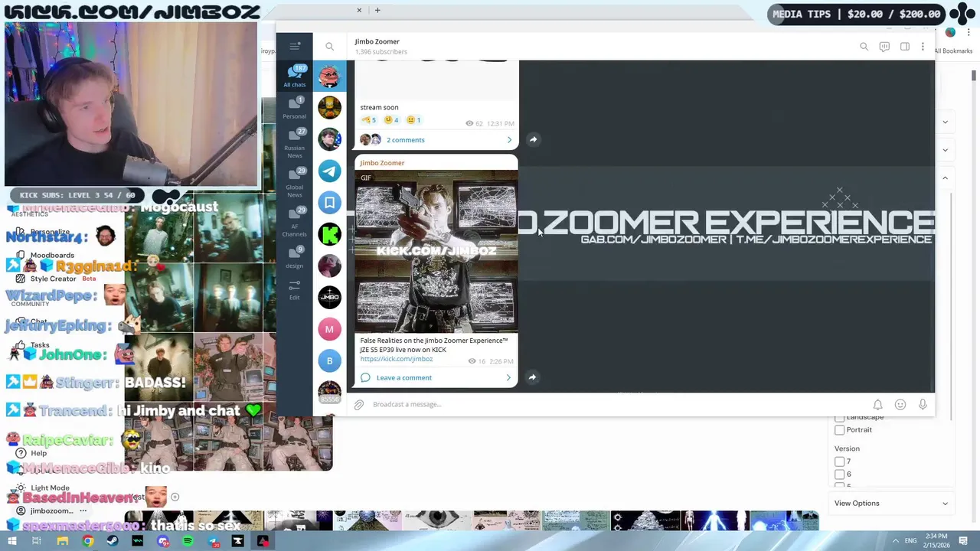Select All chats folder
This screenshot has width=980, height=551.
(295, 77)
